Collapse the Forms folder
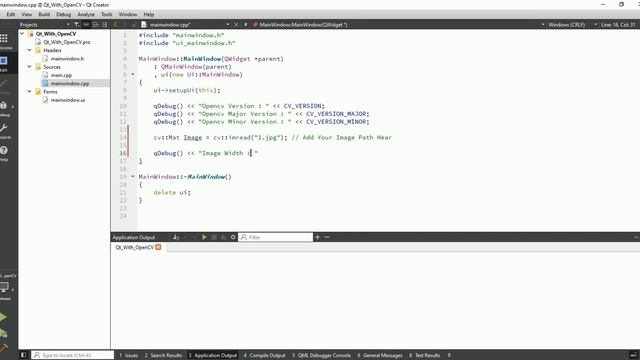 pyautogui.click(x=29, y=91)
